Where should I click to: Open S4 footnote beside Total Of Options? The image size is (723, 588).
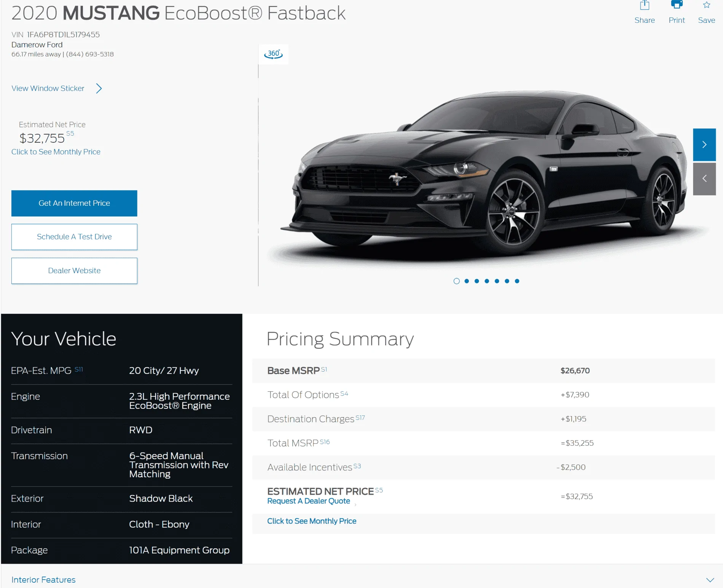pyautogui.click(x=344, y=394)
